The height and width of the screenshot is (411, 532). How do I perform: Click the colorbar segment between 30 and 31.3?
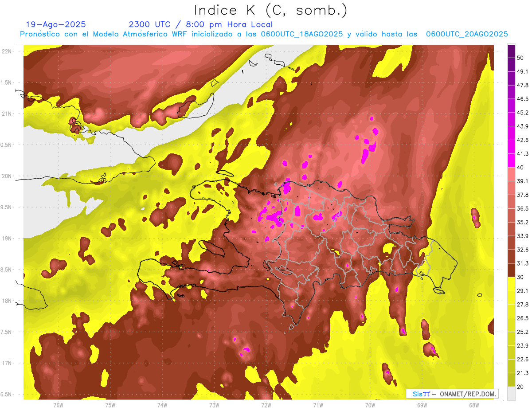click(x=511, y=270)
